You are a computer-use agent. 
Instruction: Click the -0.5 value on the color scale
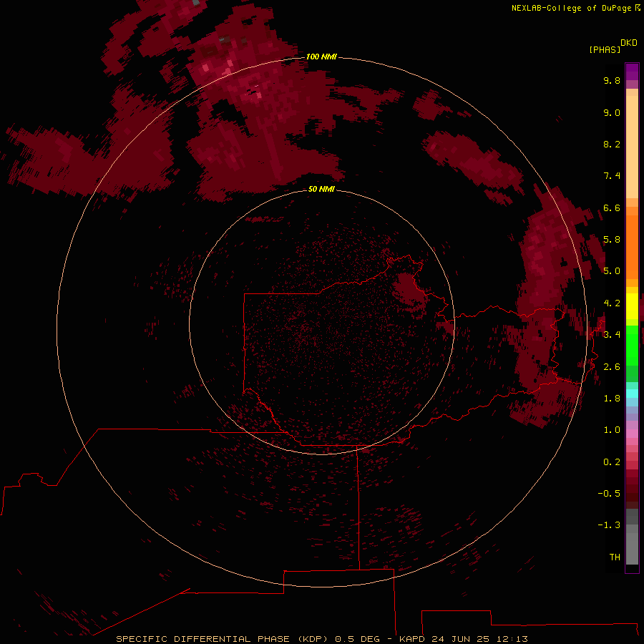pyautogui.click(x=609, y=494)
